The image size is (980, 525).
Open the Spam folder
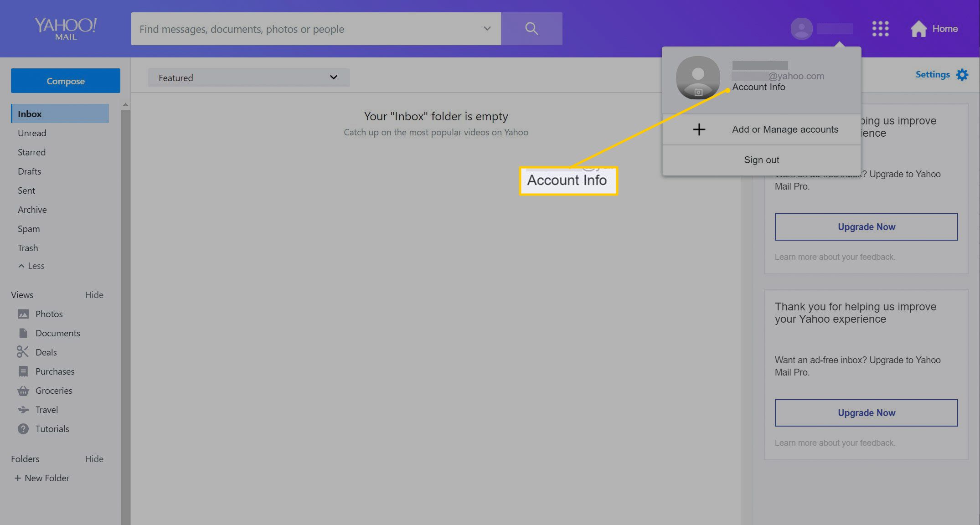click(x=29, y=229)
